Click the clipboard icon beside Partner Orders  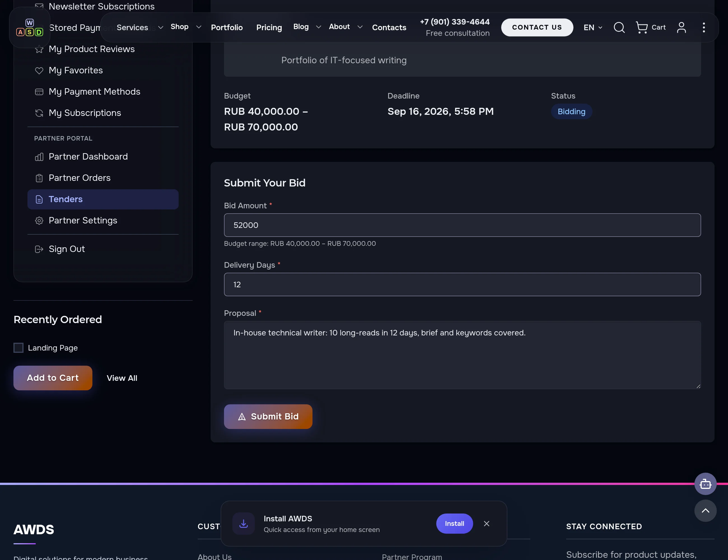[39, 178]
